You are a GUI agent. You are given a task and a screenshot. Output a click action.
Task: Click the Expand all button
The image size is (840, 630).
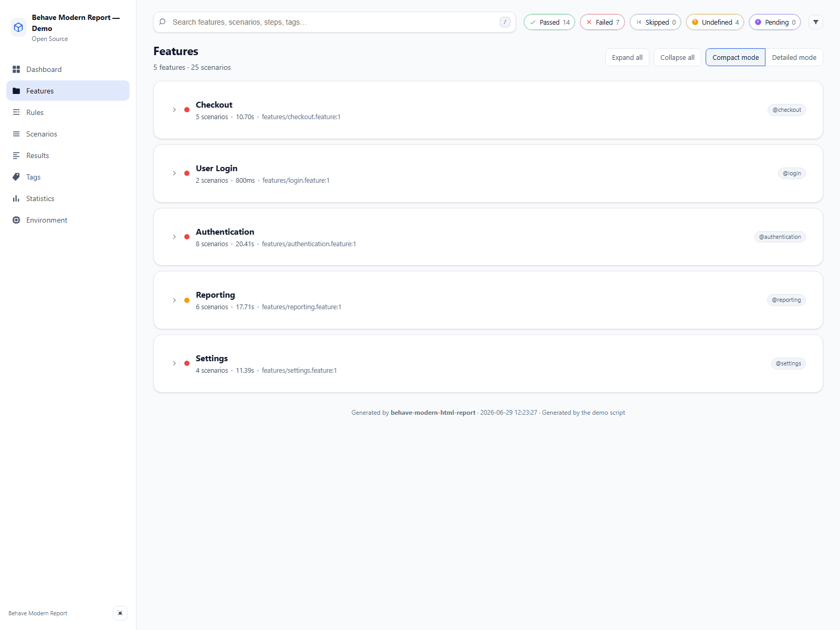[x=627, y=57]
